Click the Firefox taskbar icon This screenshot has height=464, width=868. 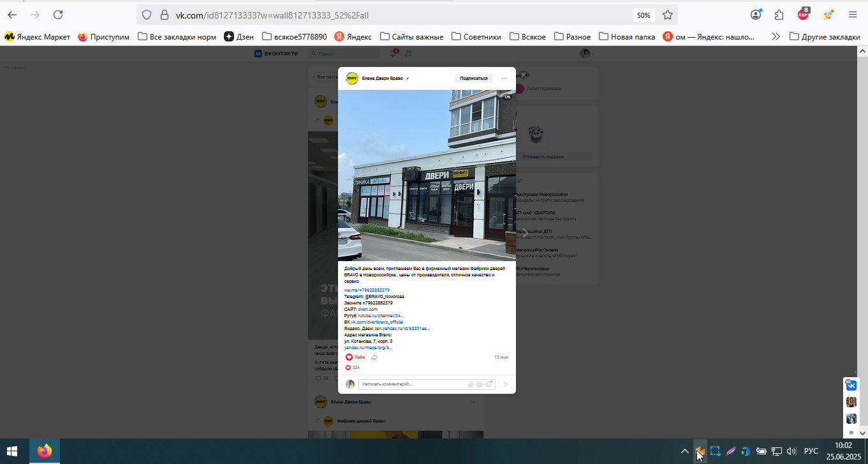pyautogui.click(x=45, y=451)
